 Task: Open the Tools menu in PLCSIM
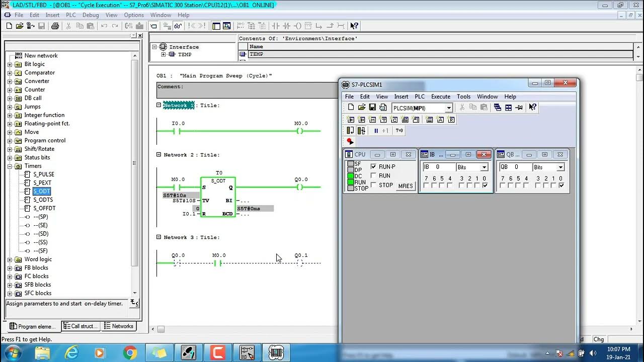pos(463,97)
